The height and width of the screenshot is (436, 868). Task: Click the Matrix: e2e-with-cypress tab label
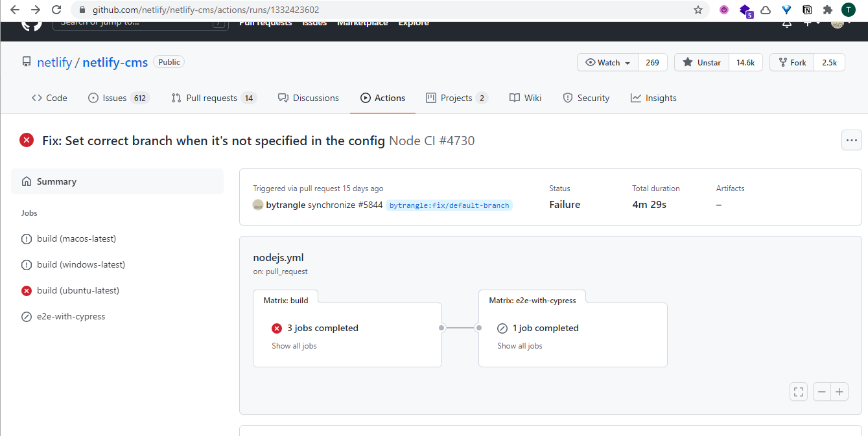(x=532, y=300)
